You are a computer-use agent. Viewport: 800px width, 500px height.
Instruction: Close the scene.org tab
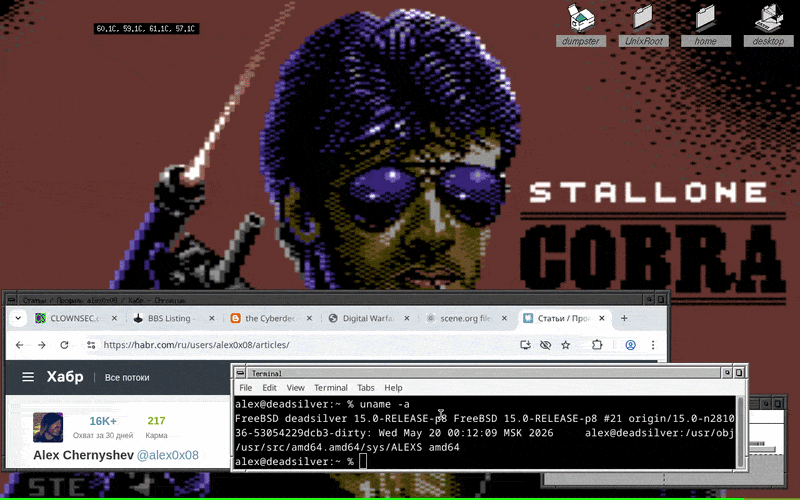coord(504,318)
